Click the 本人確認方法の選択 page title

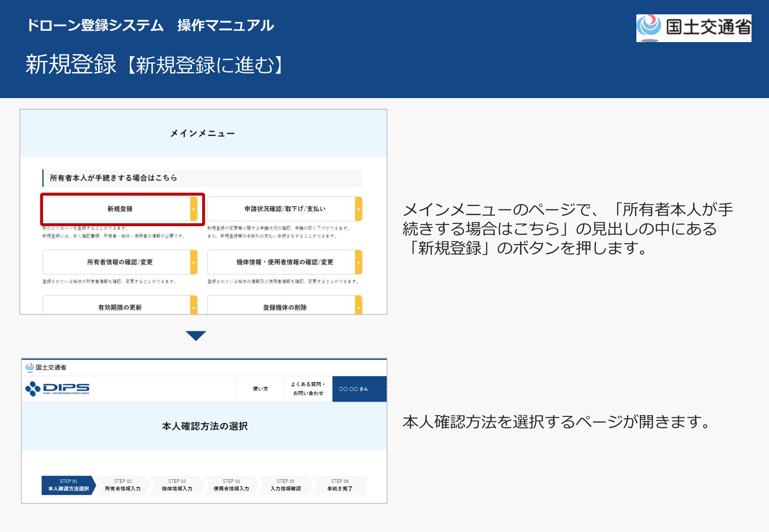pos(205,426)
